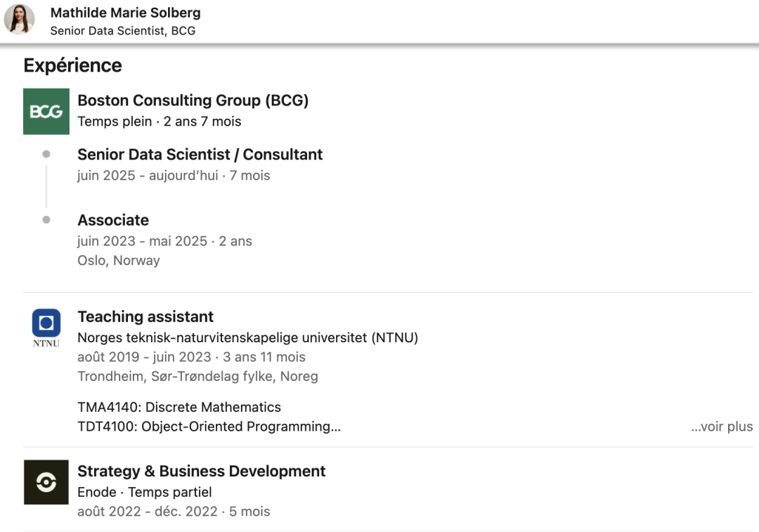759x532 pixels.
Task: Open the NTNU university logo
Action: click(x=46, y=328)
